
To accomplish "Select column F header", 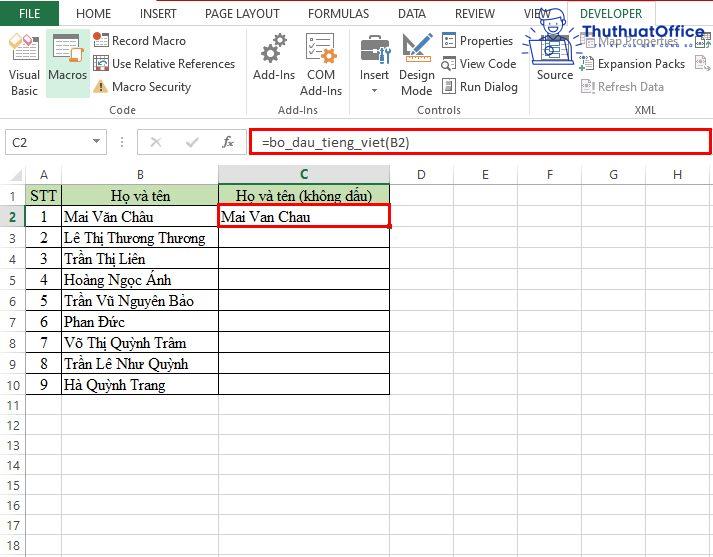I will (549, 175).
